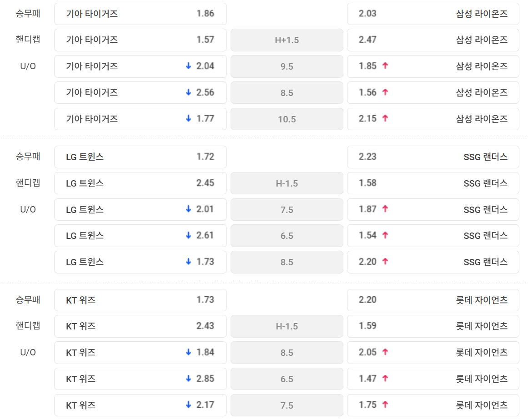The height and width of the screenshot is (420, 528).
Task: Choose LG 트윈스 odds 2.61
Action: (141, 236)
